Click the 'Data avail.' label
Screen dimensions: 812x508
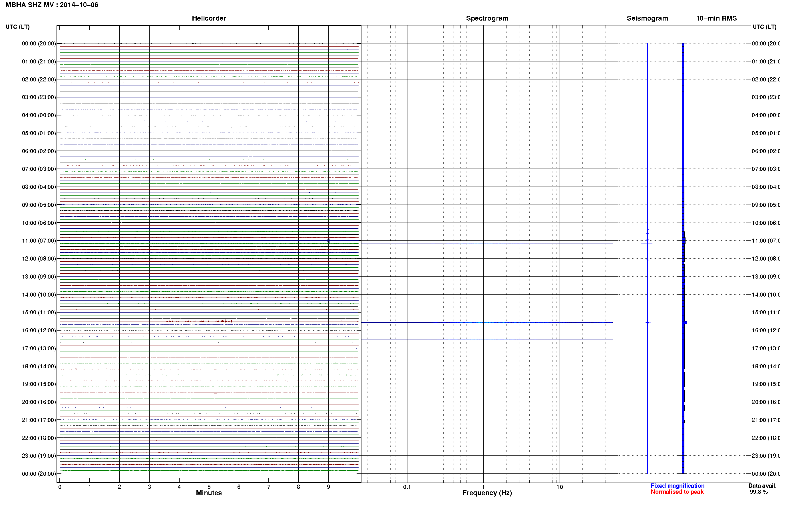point(762,486)
